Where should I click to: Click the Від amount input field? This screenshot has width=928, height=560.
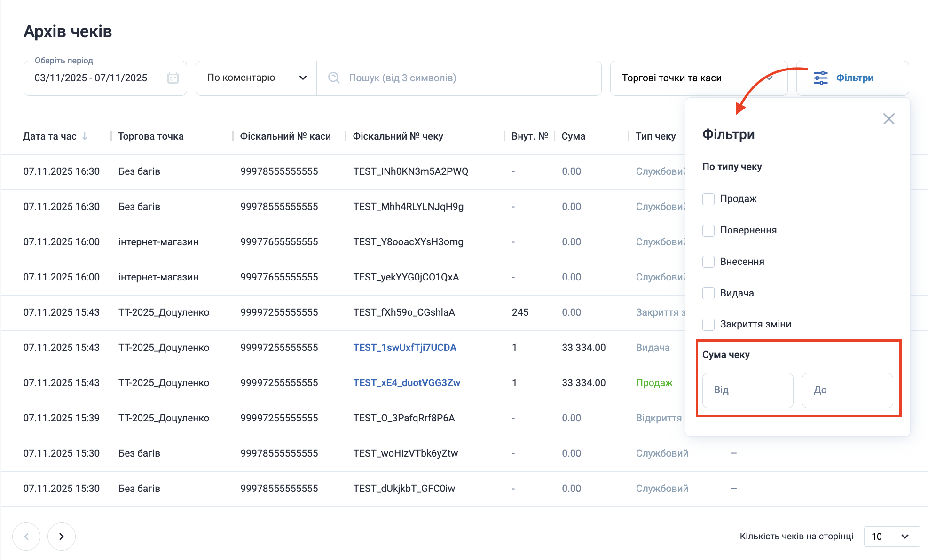point(747,390)
